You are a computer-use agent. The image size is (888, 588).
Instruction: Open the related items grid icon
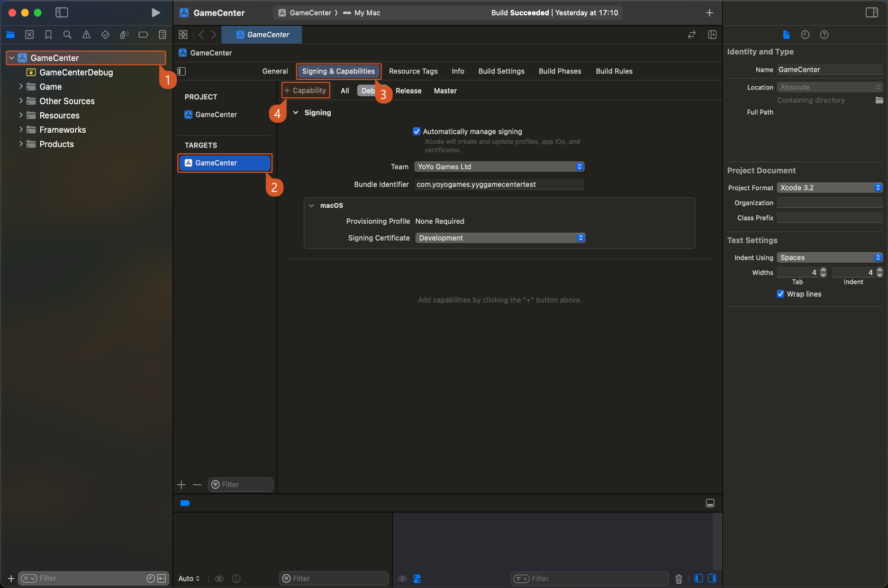(183, 35)
